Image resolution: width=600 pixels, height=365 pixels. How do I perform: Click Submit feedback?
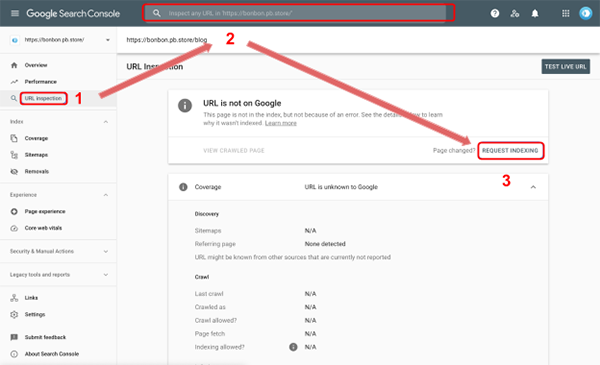[x=45, y=337]
